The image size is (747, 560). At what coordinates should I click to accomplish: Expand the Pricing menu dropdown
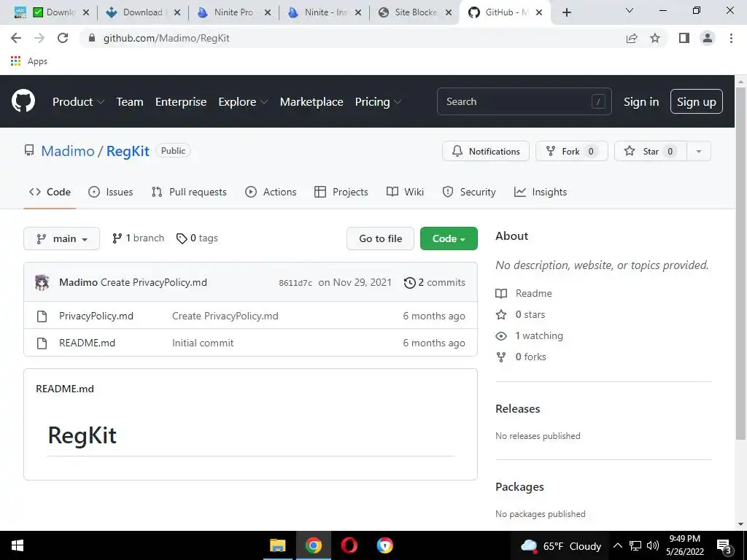point(379,101)
